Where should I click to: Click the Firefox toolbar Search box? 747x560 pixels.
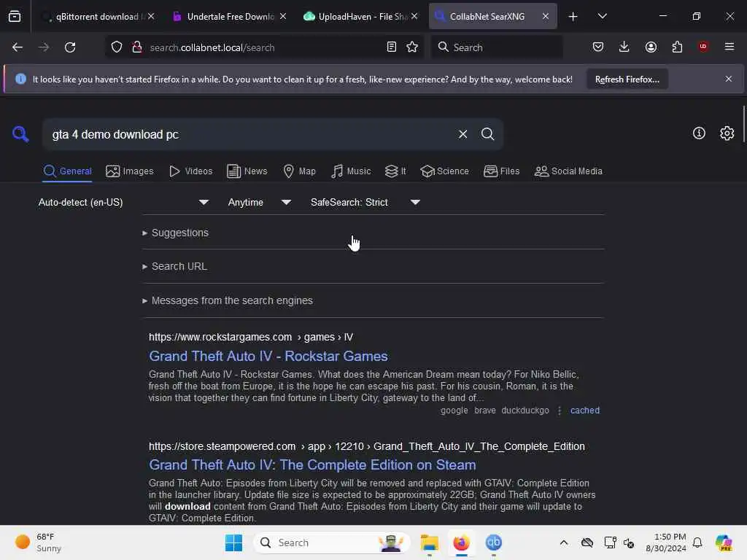[497, 47]
